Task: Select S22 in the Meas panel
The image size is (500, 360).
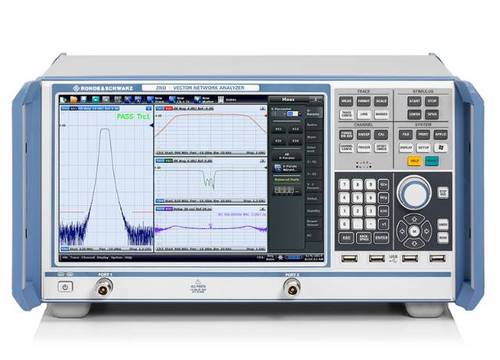Action: (295, 141)
